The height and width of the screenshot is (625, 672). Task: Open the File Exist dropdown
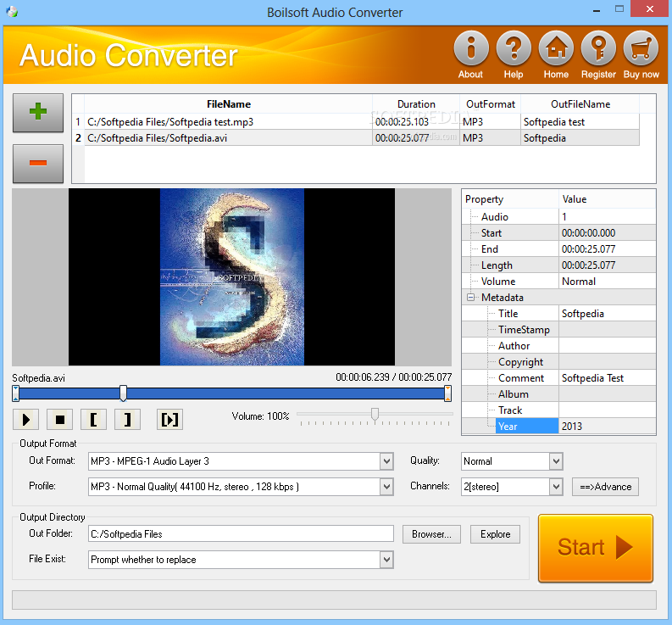click(x=386, y=560)
